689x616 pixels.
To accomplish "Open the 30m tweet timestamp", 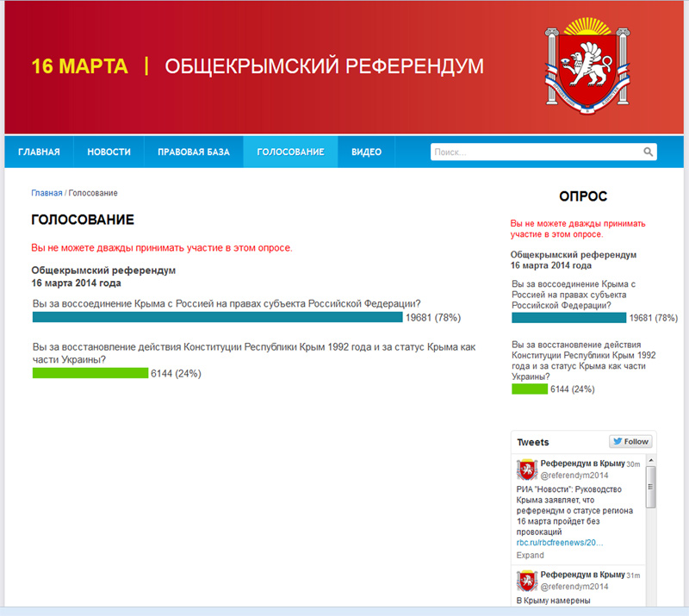I will pyautogui.click(x=633, y=464).
